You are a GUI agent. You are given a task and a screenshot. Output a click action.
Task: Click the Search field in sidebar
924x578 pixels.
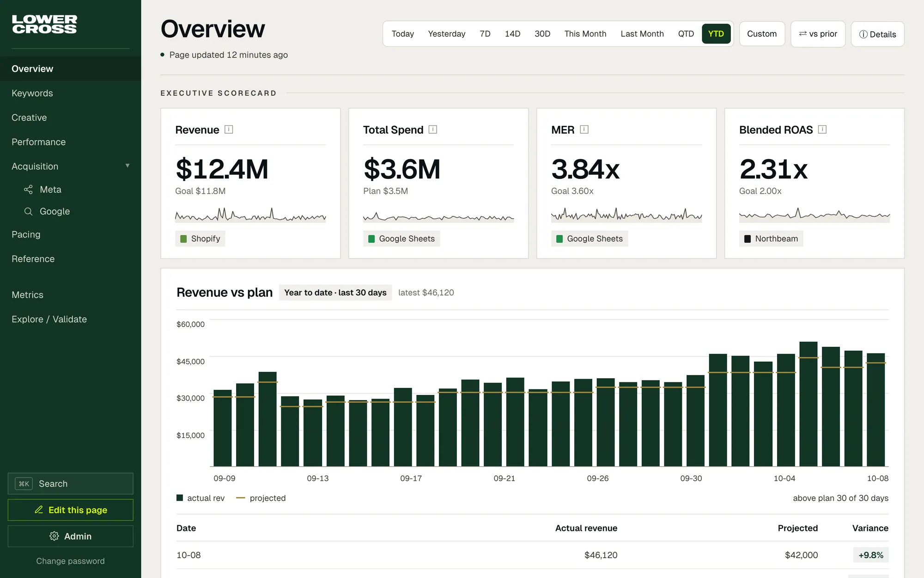[x=70, y=484]
